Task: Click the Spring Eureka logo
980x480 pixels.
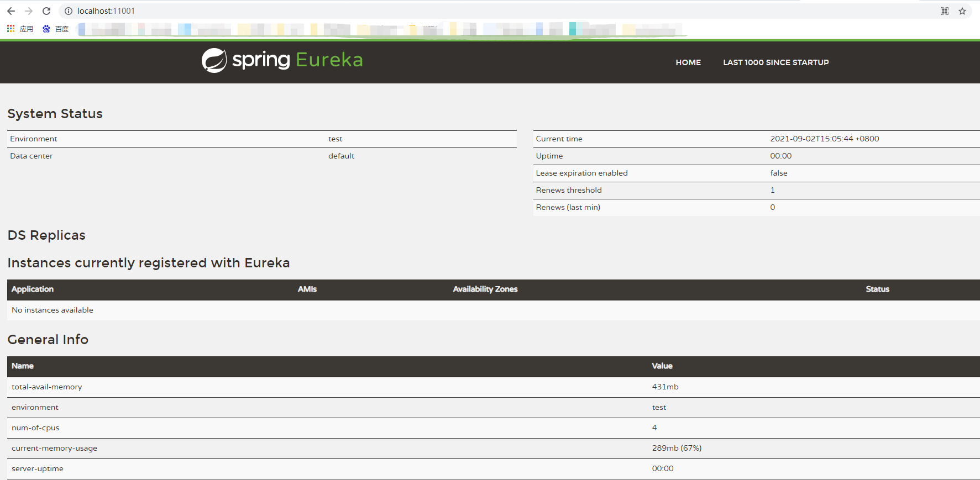Action: coord(282,60)
